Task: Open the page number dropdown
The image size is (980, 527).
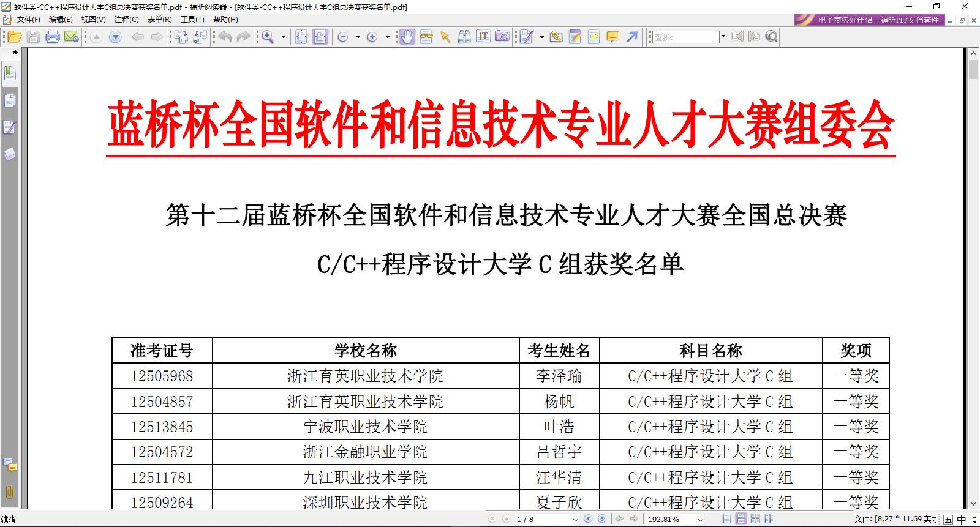Action: click(x=575, y=520)
